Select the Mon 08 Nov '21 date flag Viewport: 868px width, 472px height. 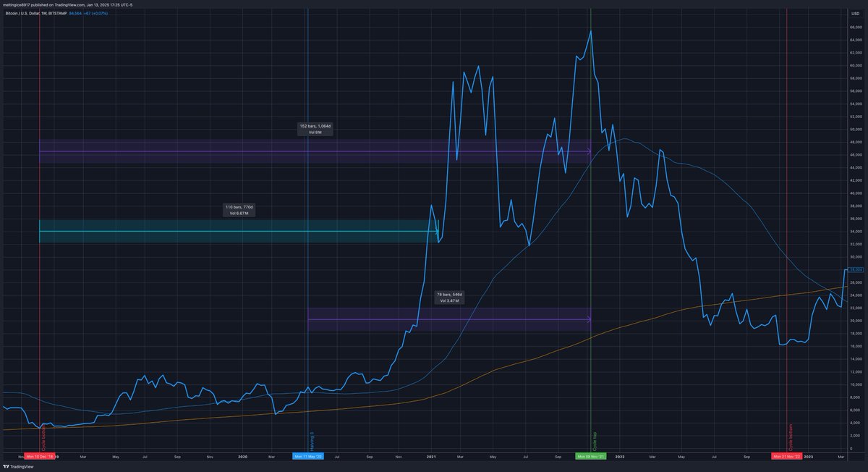[x=591, y=457]
